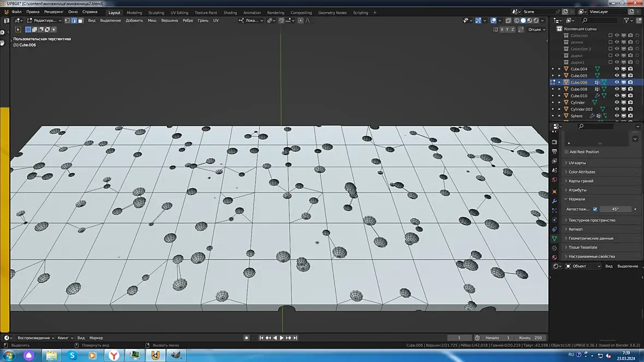Open the Object Data properties tab
Image resolution: width=644 pixels, height=362 pixels.
pos(554,238)
